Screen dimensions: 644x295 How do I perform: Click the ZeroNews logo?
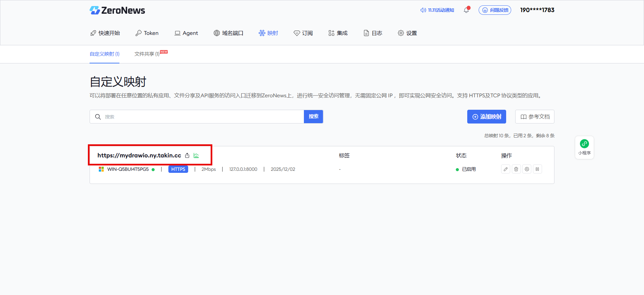pyautogui.click(x=117, y=10)
